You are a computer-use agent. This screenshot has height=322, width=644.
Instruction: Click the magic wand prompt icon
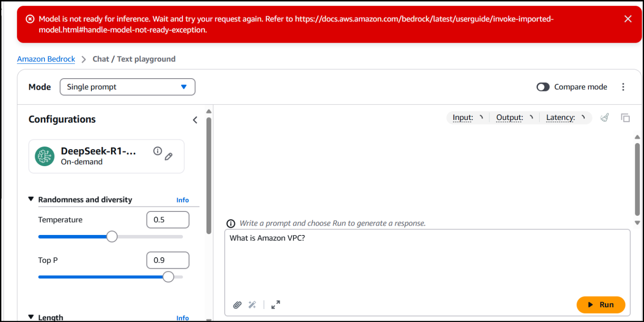(252, 305)
